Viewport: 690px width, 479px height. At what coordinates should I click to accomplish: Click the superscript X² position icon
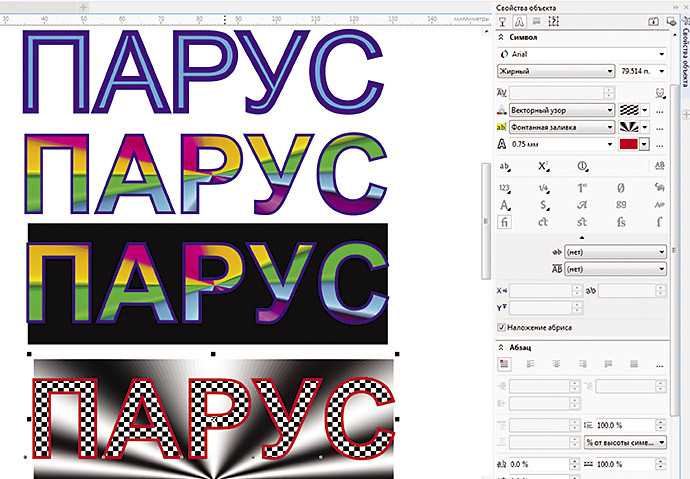543,166
